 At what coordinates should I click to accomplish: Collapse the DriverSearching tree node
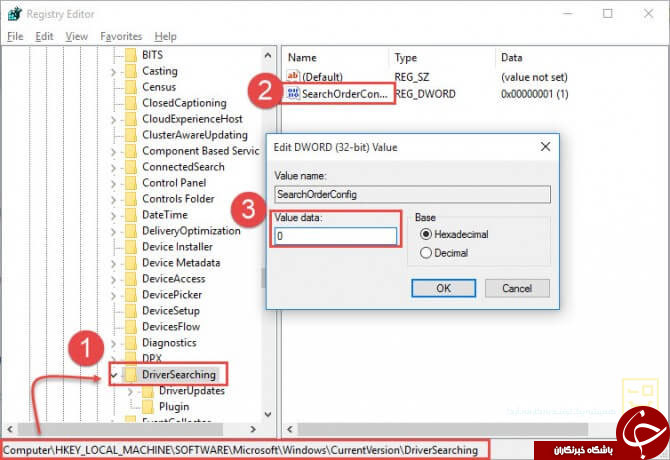click(114, 375)
